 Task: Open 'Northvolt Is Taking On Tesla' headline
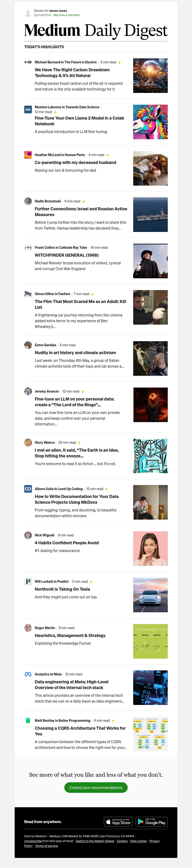62,589
